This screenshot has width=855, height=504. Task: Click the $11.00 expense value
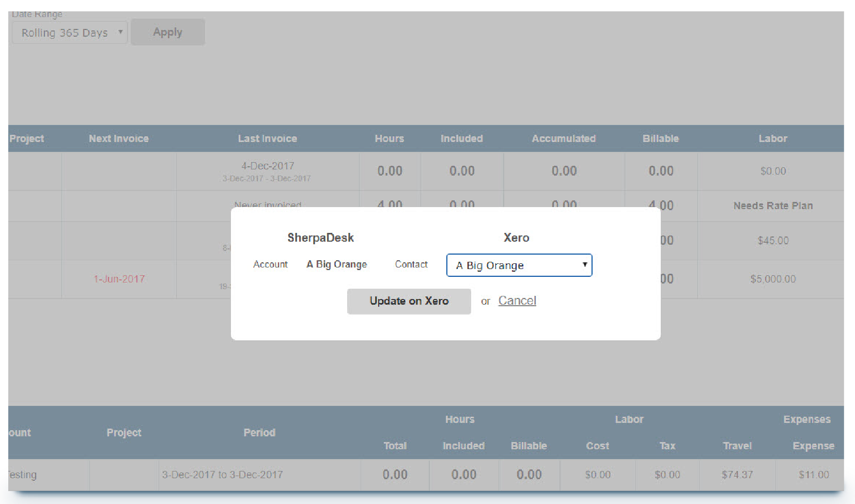pyautogui.click(x=814, y=475)
